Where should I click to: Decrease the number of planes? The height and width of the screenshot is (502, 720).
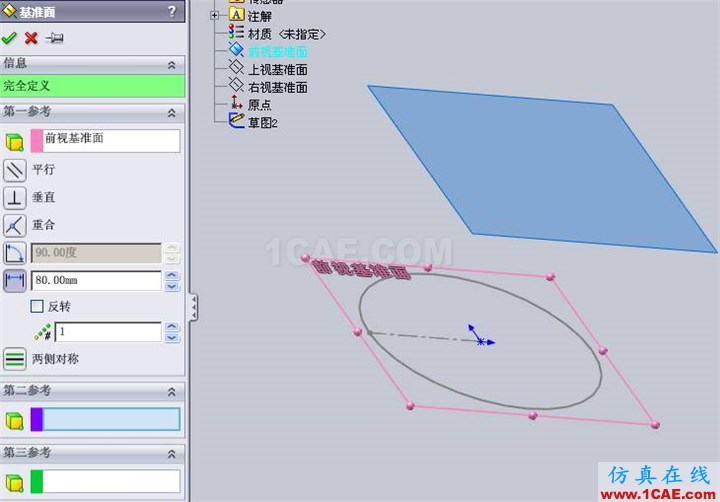coord(172,338)
